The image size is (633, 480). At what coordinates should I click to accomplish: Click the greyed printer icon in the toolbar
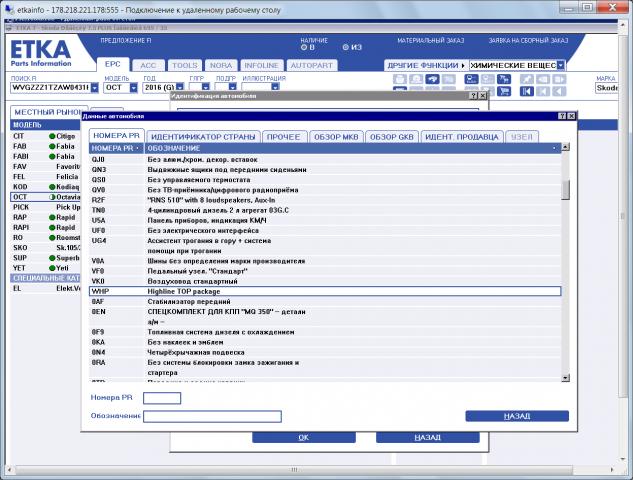click(x=400, y=79)
